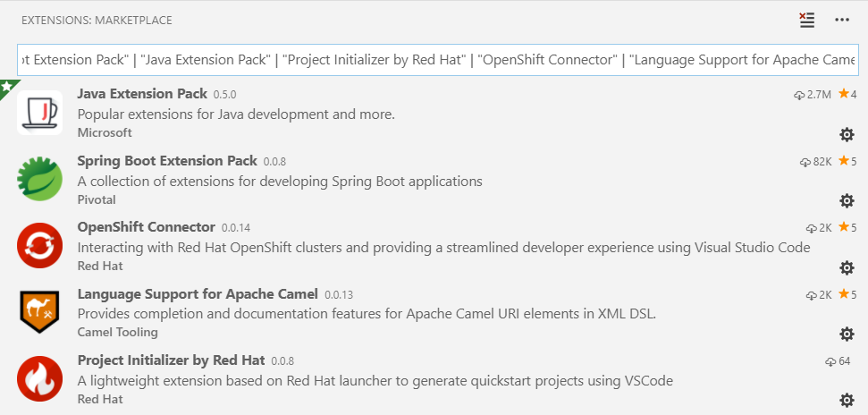868x415 pixels.
Task: Click the Spring Boot Extension Pack leaf icon
Action: point(39,179)
